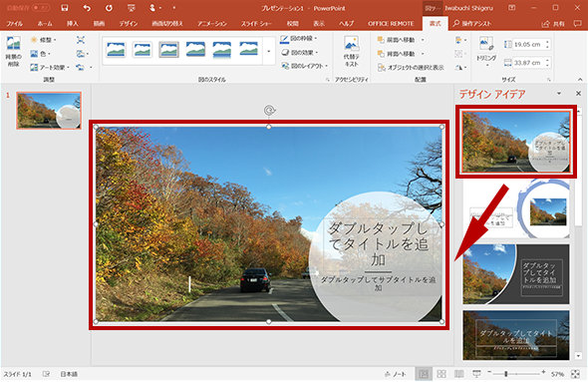Click the Redo/Repeat icon
588x382 pixels.
pos(109,8)
